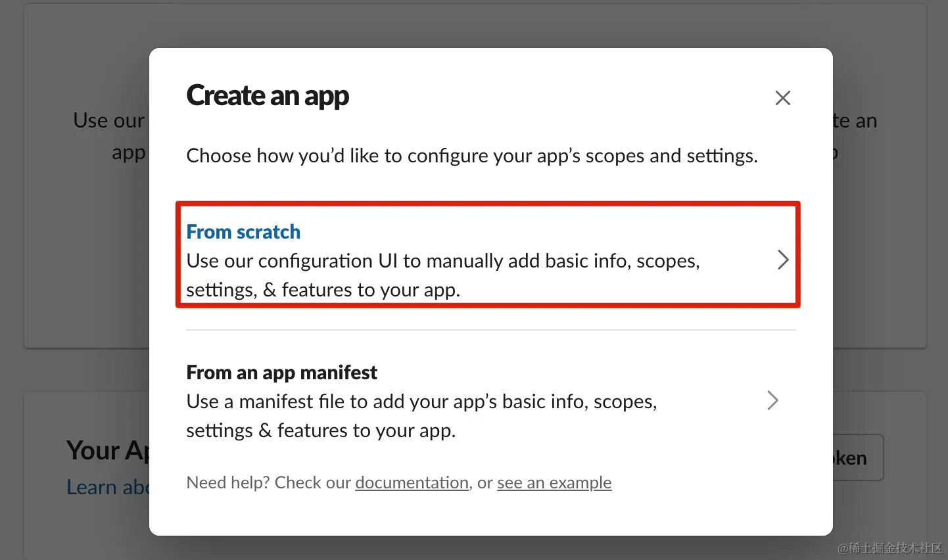948x560 pixels.
Task: Click the partially hidden Learn about link
Action: (x=108, y=487)
